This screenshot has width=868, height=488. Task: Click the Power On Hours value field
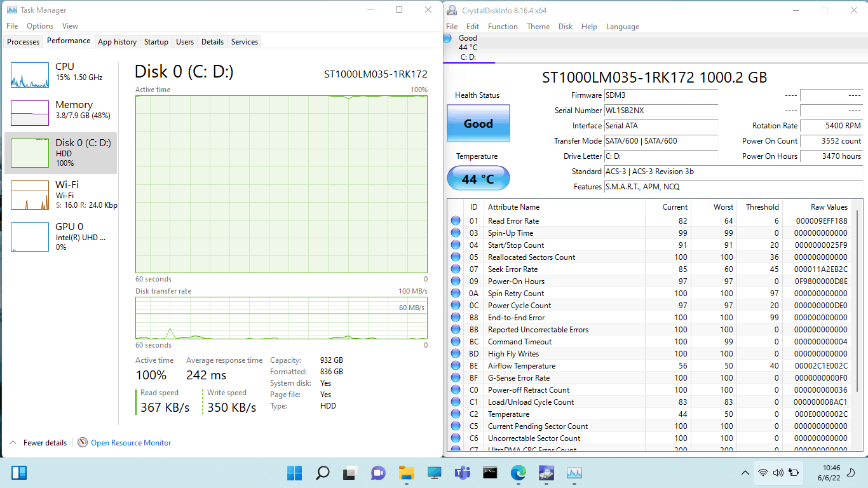(x=832, y=156)
